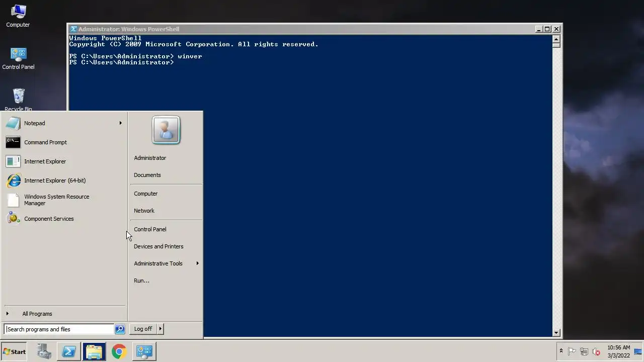The height and width of the screenshot is (362, 644).
Task: Click PowerShell window title bar icon
Action: coord(73,29)
